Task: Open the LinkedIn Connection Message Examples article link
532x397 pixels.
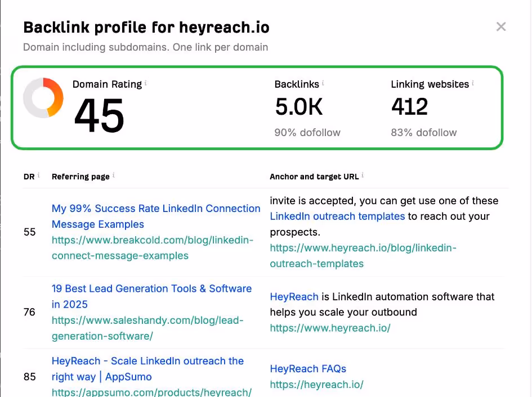Action: [156, 216]
